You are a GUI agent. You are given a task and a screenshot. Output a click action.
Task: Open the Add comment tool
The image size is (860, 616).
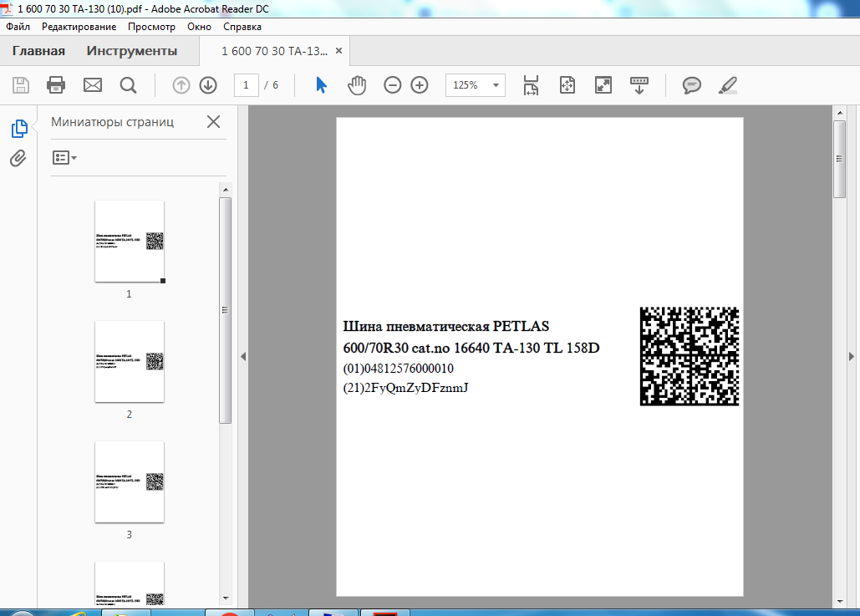point(691,85)
